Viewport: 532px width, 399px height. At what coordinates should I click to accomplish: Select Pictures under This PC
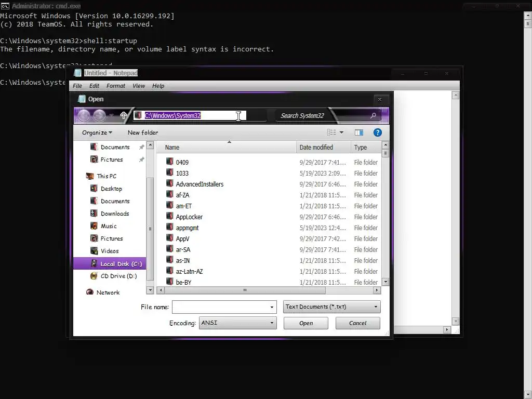click(x=112, y=238)
